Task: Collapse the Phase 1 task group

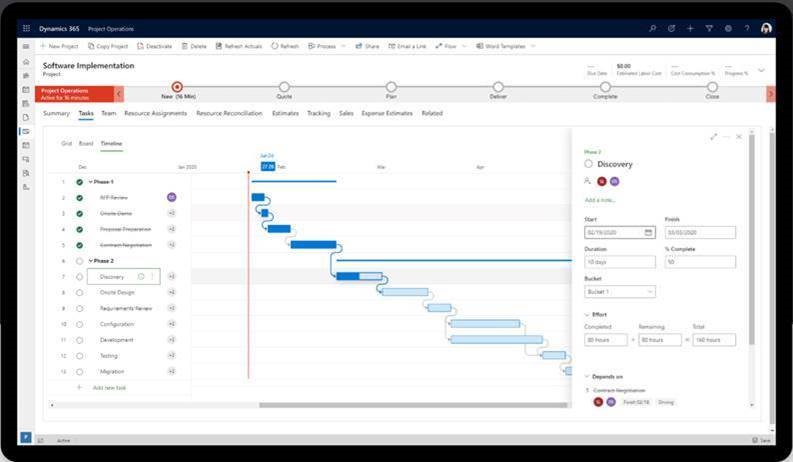Action: coord(90,182)
